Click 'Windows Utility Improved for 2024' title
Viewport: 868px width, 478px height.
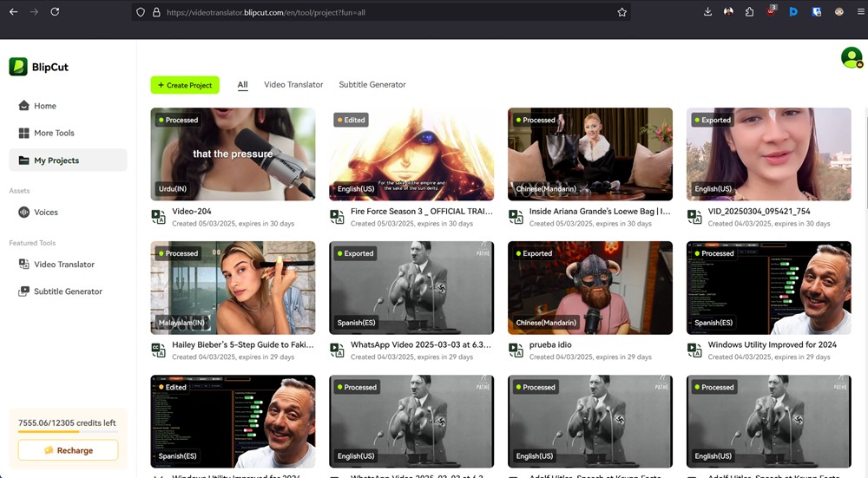click(x=773, y=344)
